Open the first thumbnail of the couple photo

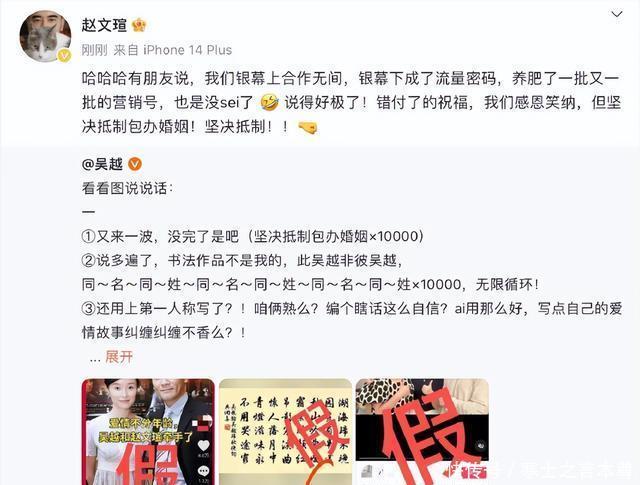(x=148, y=432)
